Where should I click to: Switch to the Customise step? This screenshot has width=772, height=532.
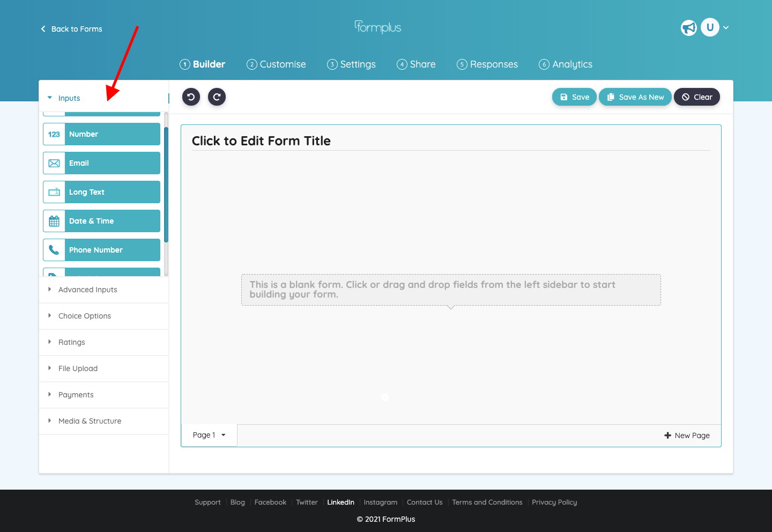point(276,64)
